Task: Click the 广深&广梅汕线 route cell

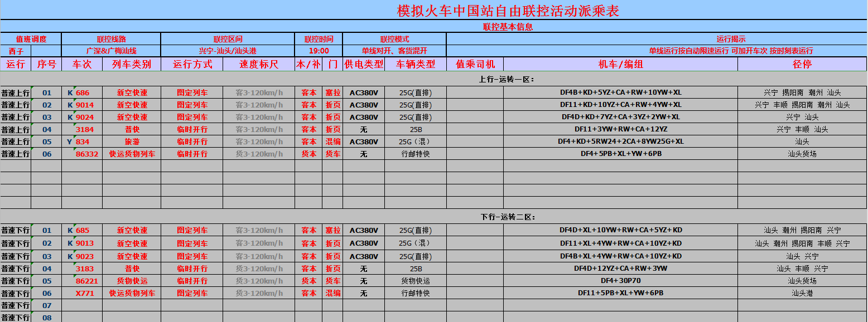Action: coord(111,51)
